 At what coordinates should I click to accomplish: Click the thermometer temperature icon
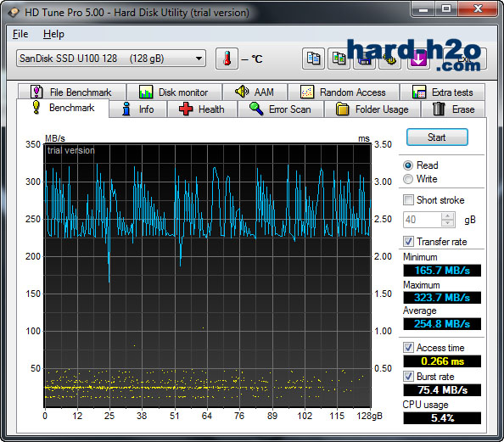point(227,59)
